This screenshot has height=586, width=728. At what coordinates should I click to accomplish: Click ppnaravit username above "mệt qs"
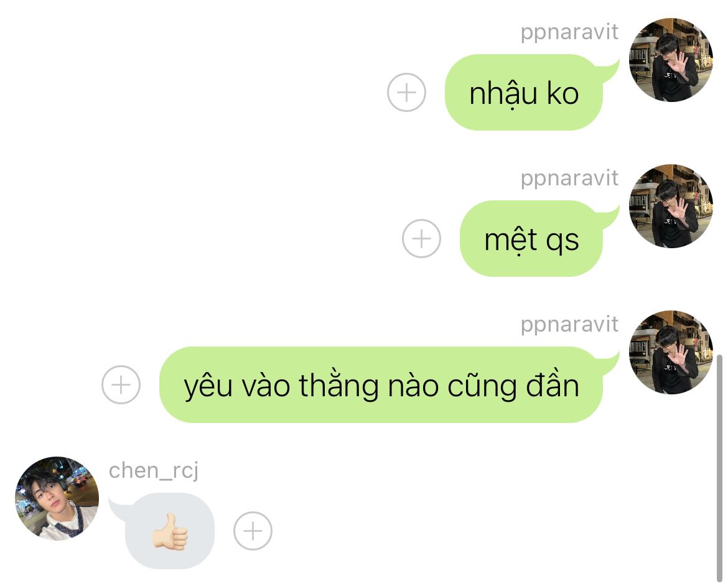tap(569, 179)
